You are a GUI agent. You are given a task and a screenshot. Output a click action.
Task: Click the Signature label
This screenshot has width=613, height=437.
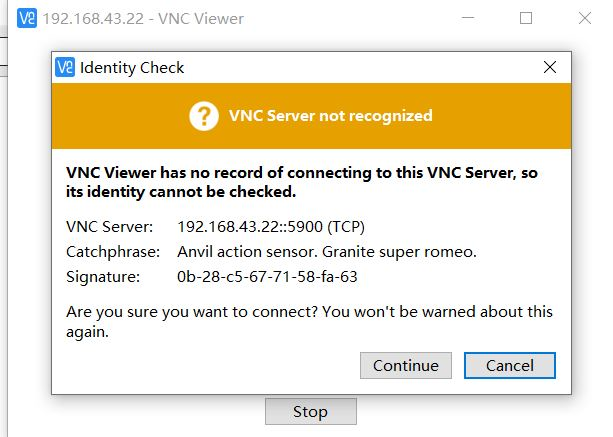[x=103, y=277]
